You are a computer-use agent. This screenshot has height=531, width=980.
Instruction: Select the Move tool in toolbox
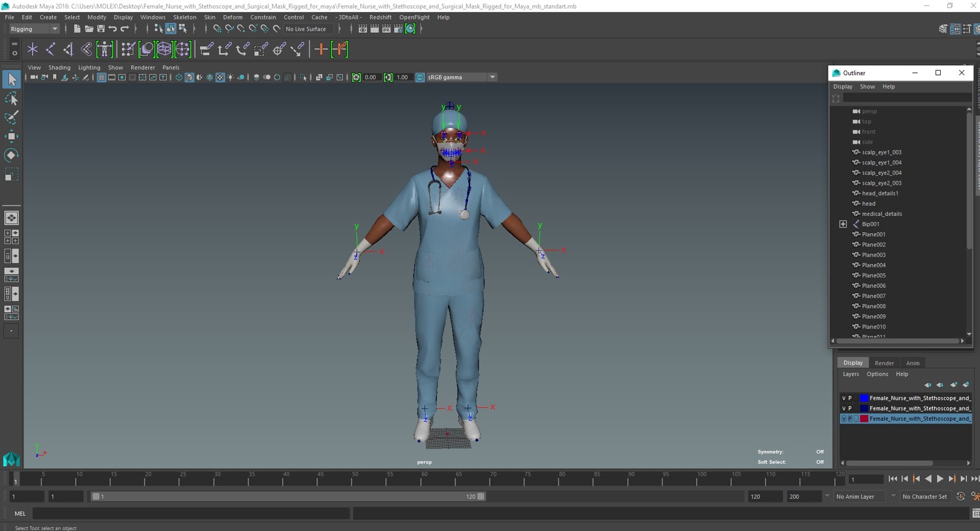click(x=11, y=136)
